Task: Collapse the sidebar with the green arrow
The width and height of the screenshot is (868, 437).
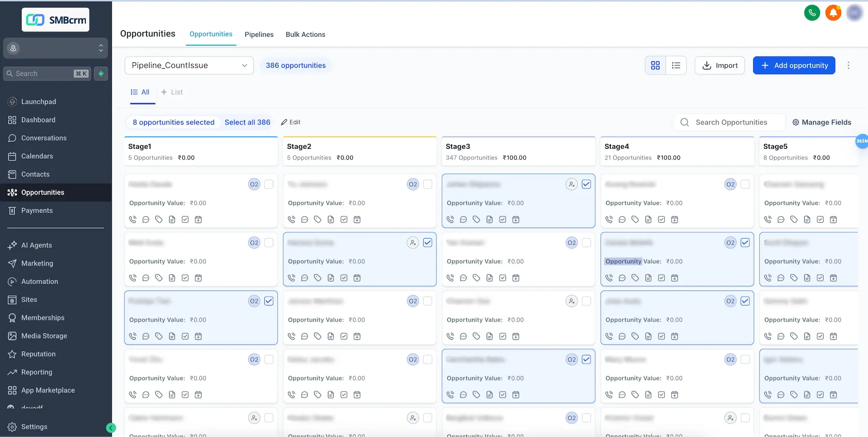Action: pyautogui.click(x=111, y=428)
